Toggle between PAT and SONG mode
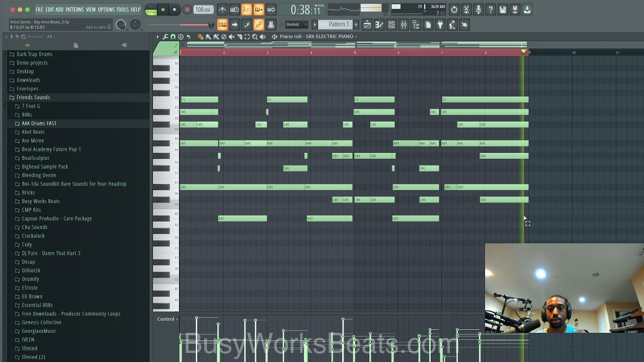The height and width of the screenshot is (362, 644). (x=151, y=10)
